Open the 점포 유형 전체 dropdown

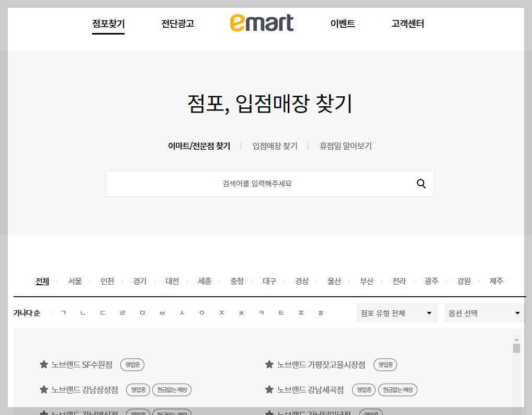(397, 313)
